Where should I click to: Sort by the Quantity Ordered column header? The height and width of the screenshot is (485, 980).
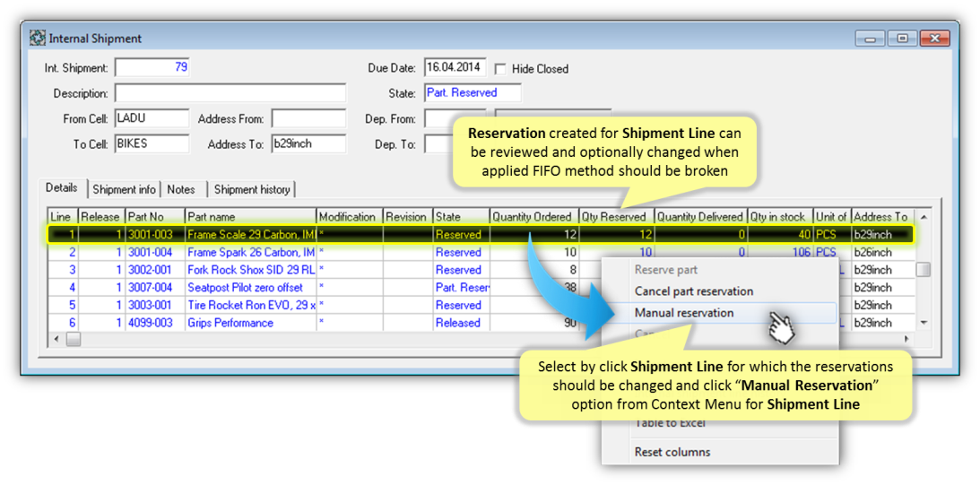tap(533, 217)
